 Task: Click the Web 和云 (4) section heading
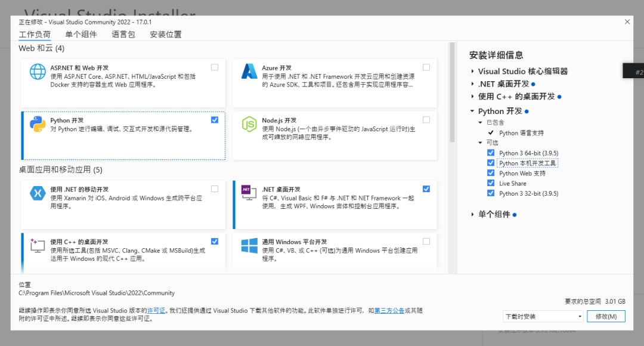[42, 48]
